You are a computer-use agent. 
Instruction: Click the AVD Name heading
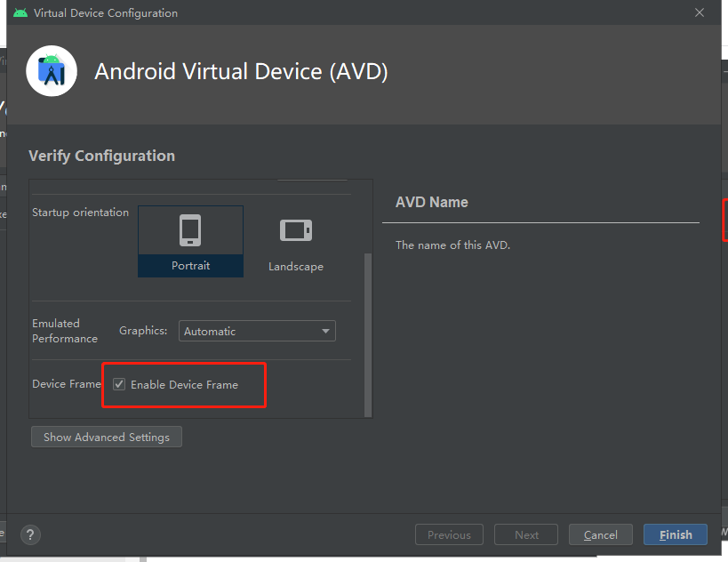click(x=431, y=202)
